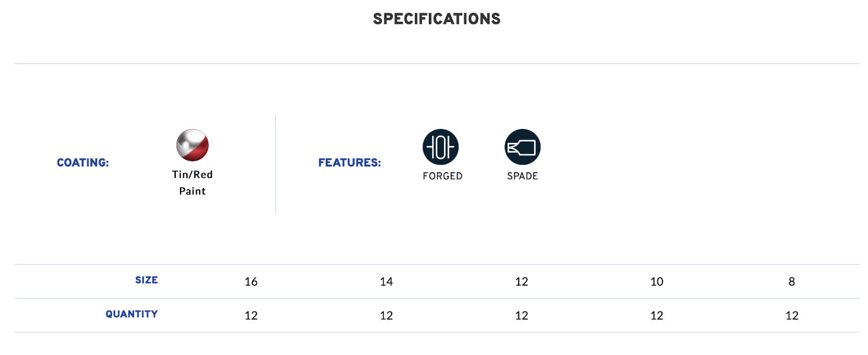Select the size 8 cell
Viewport: 868px width, 355px height.
click(792, 282)
